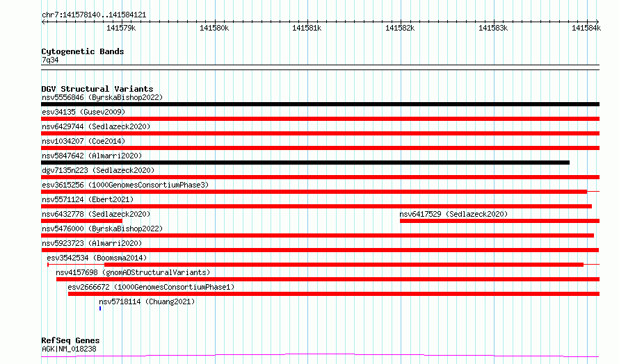Select nsv6417529 (Sedlazeck2020) label

[453, 214]
